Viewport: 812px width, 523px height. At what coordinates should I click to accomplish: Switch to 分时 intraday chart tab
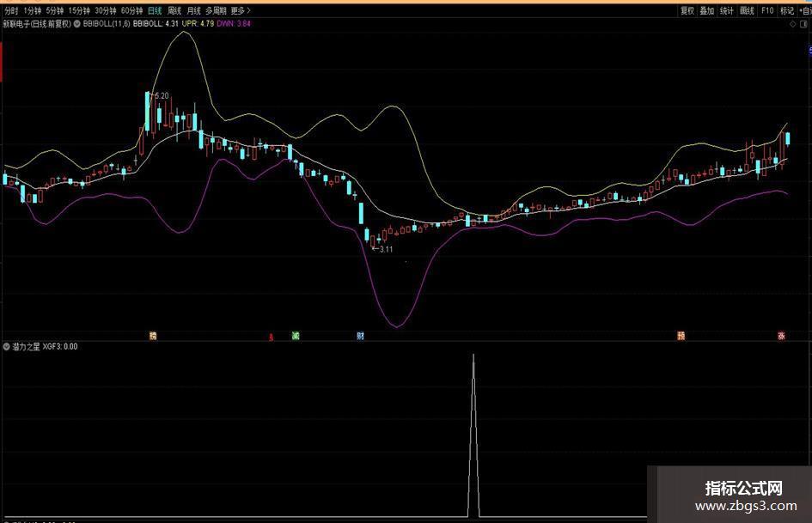pyautogui.click(x=11, y=10)
